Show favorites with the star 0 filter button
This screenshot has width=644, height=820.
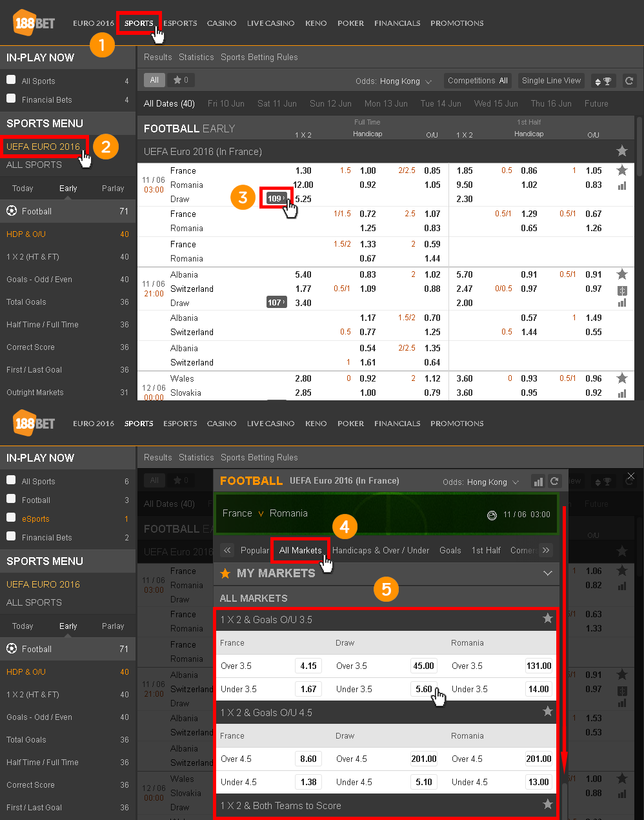point(181,80)
